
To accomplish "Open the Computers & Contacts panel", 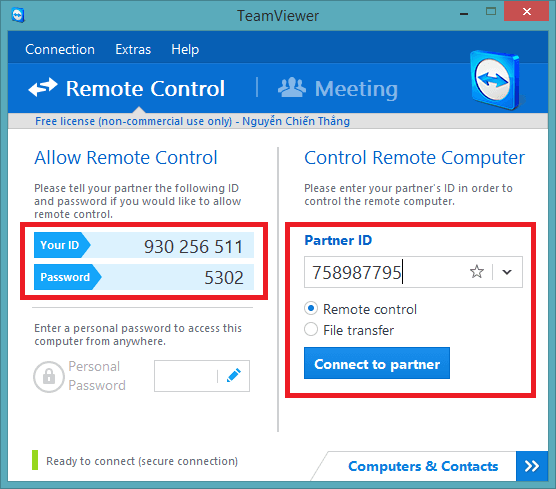I will click(423, 466).
